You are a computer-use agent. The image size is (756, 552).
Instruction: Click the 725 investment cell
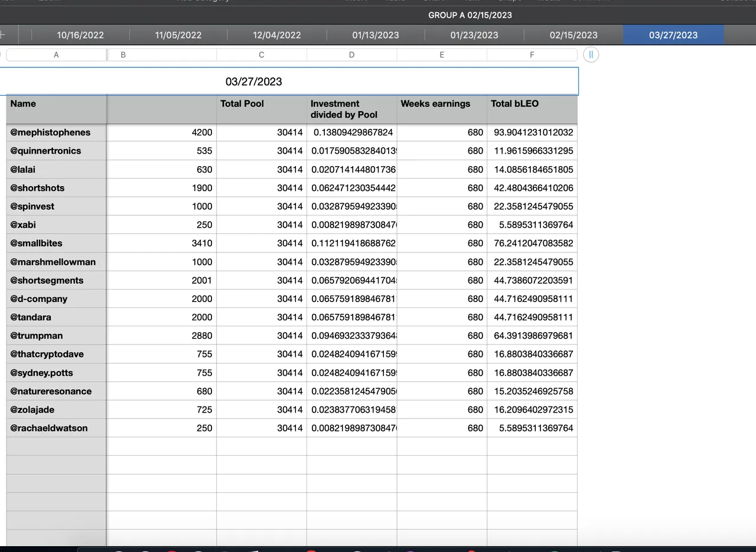pyautogui.click(x=161, y=410)
